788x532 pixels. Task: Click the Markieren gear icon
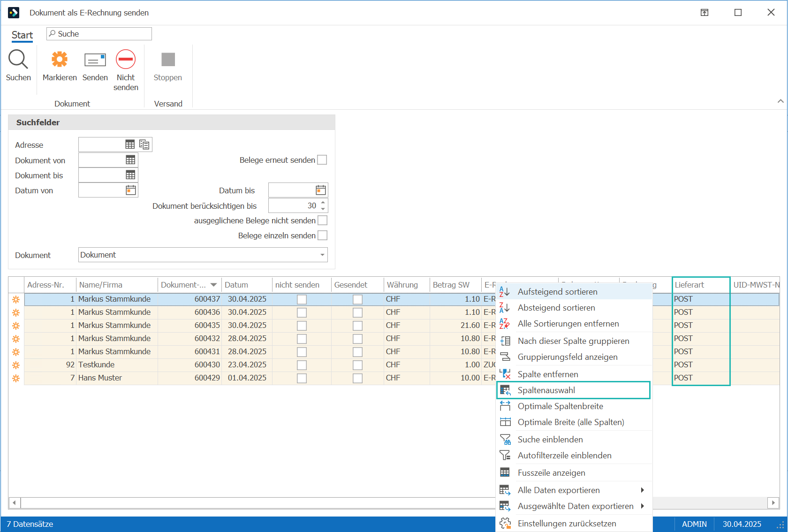coord(60,60)
